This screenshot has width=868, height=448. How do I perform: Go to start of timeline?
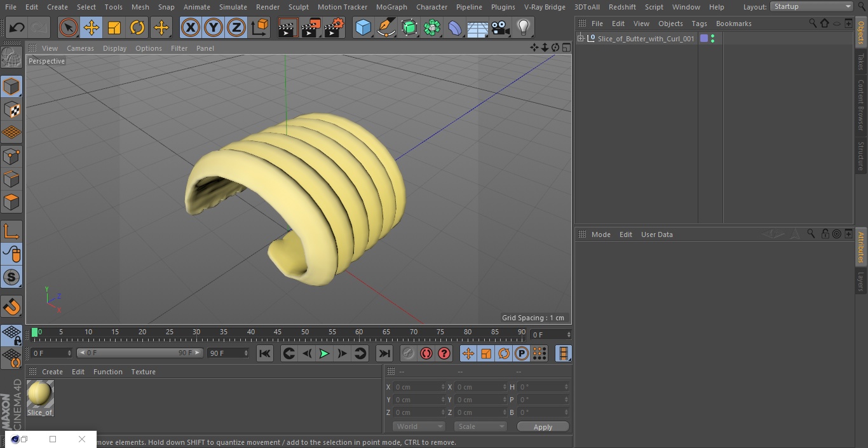pos(265,353)
